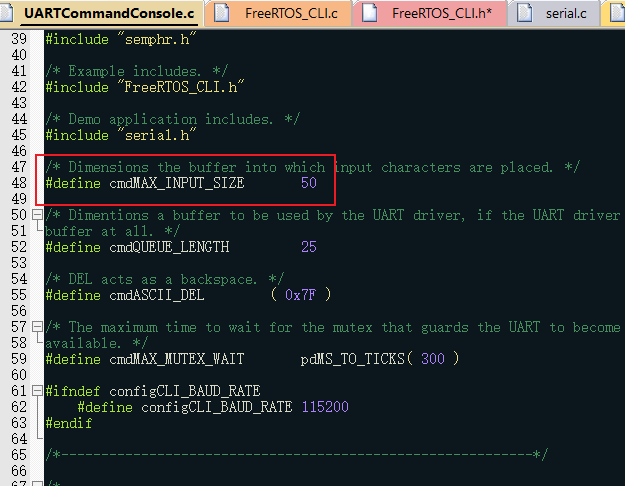Collapse the #ifndef fold at line 61
Image resolution: width=625 pixels, height=486 pixels.
pyautogui.click(x=37, y=390)
